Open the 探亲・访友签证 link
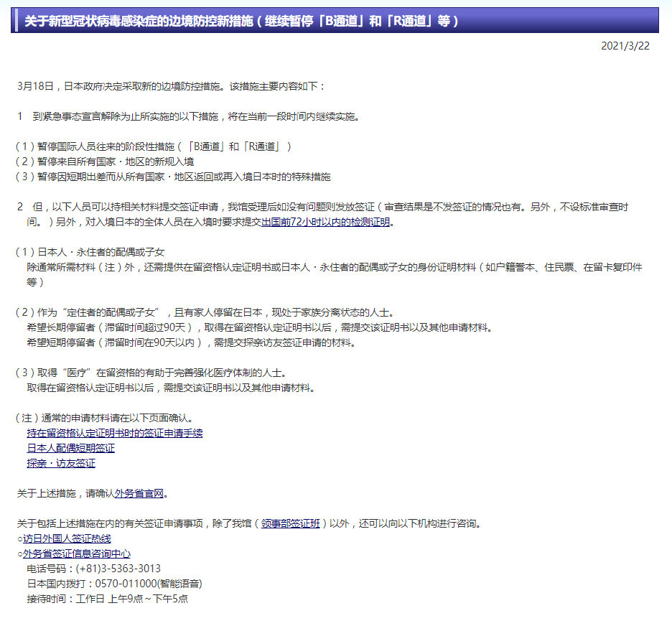672x621 pixels. pos(61,463)
